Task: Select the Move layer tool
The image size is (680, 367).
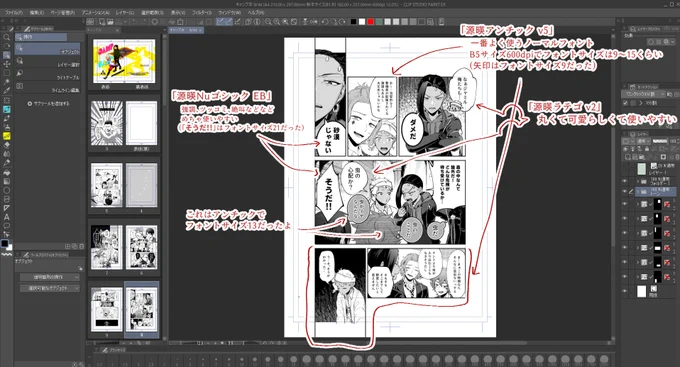Action: 7,64
